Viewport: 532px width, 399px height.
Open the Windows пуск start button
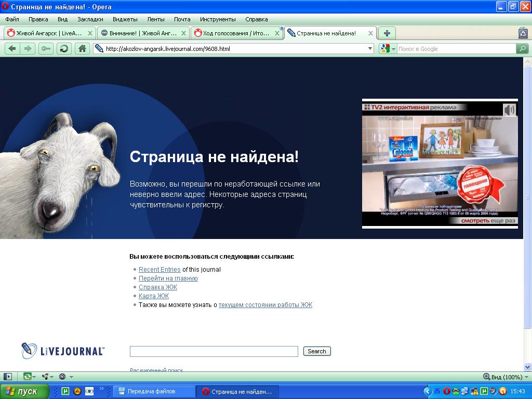pos(24,391)
